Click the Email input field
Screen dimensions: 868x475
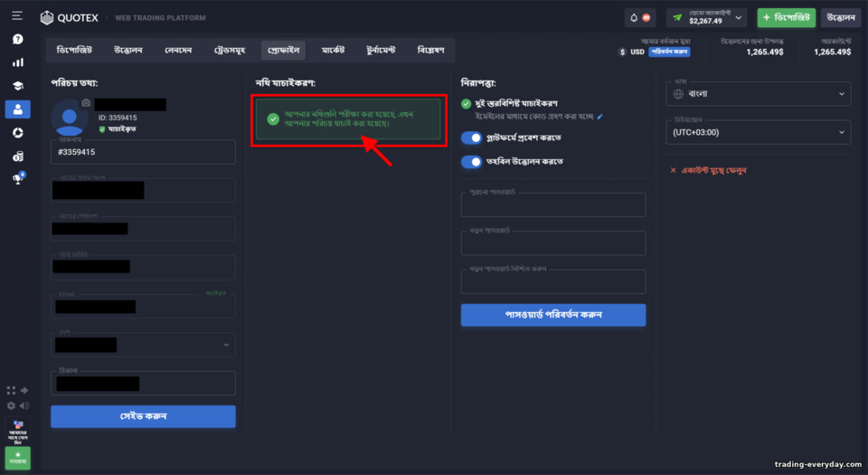click(x=143, y=306)
